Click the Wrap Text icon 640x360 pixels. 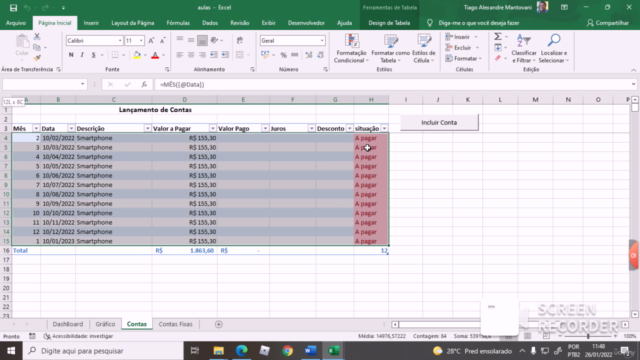[240, 40]
